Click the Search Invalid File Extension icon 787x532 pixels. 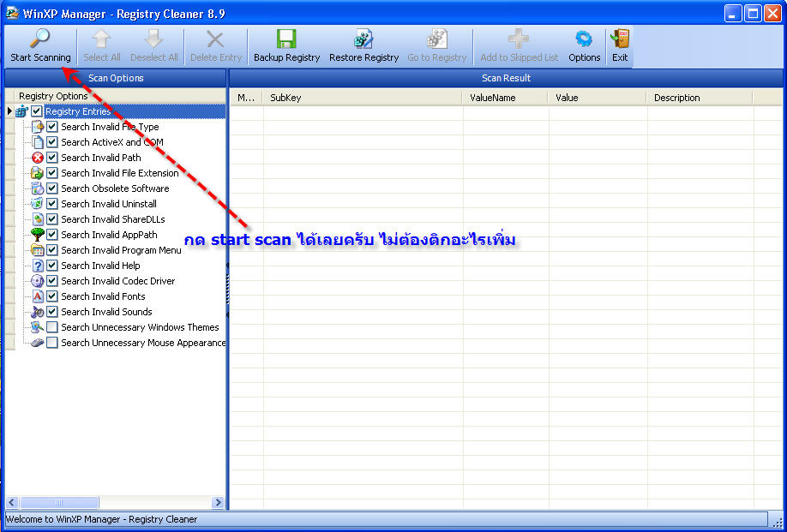(38, 174)
